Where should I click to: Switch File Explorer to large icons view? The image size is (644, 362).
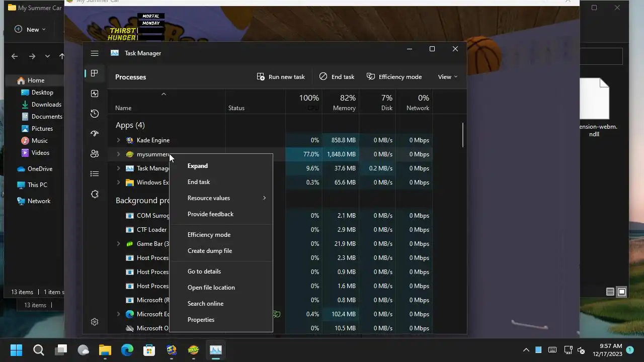point(622,292)
